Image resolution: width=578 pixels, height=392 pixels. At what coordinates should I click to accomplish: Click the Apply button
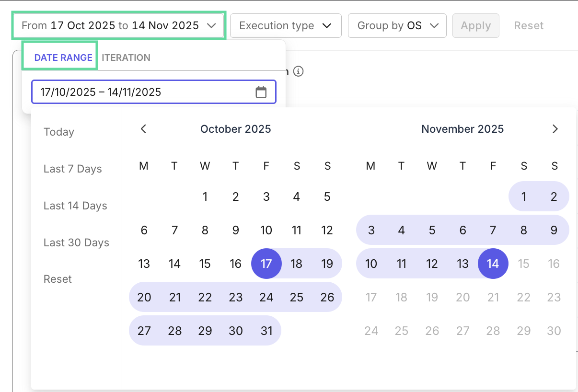pyautogui.click(x=476, y=25)
